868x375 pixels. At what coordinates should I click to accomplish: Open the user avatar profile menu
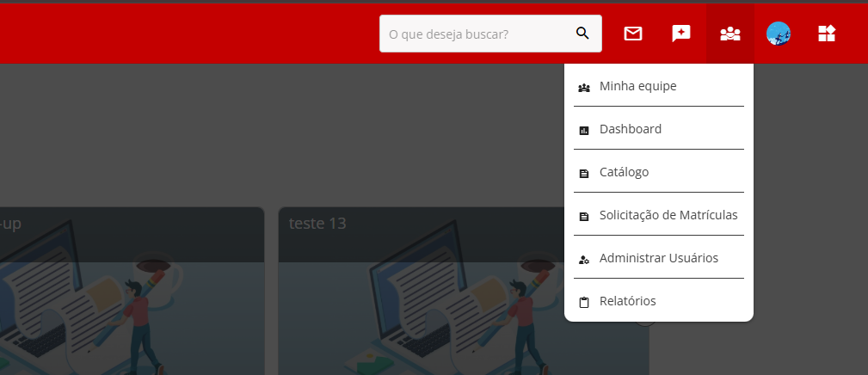coord(779,34)
